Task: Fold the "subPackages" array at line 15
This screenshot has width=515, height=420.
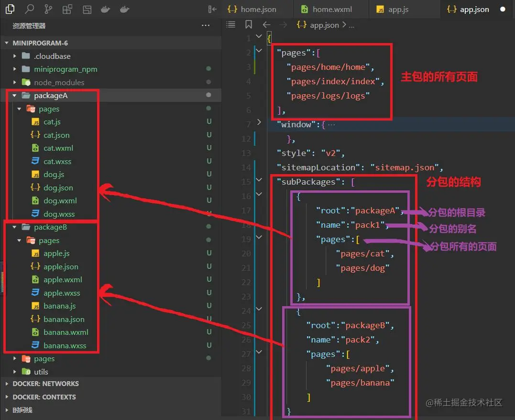Action: click(259, 180)
